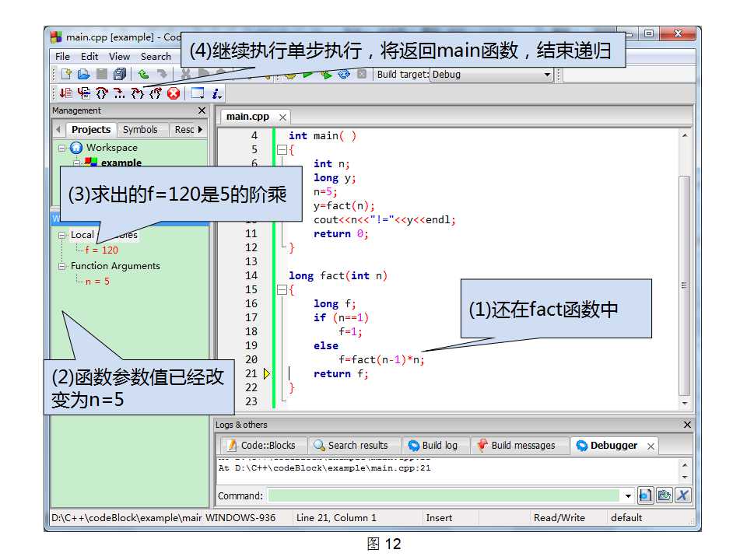The height and width of the screenshot is (560, 747).
Task: Click the blue-dot document icon beside Command
Action: click(x=645, y=495)
